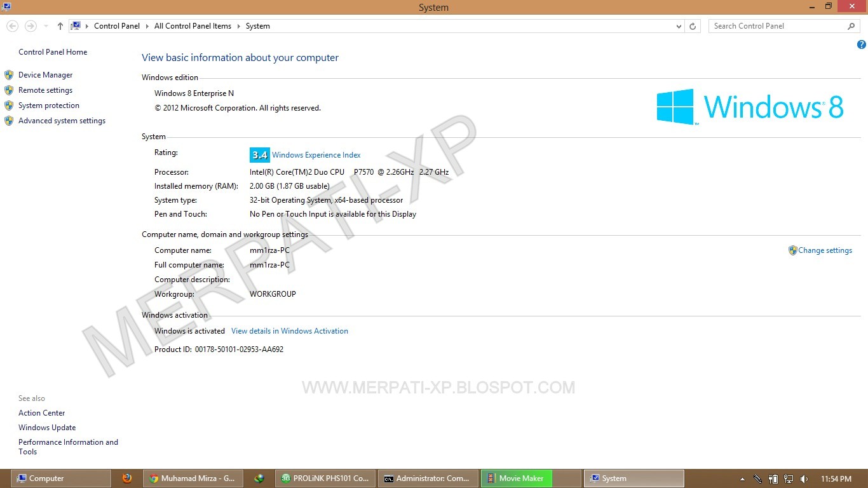This screenshot has height=488, width=868.
Task: Click the Back navigation arrow
Action: coord(12,26)
